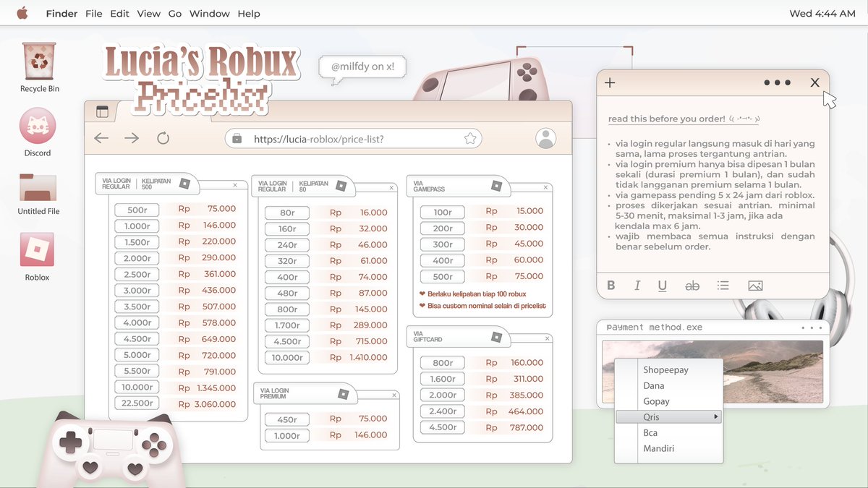
Task: Click the 3.500r amount button
Action: 137,307
